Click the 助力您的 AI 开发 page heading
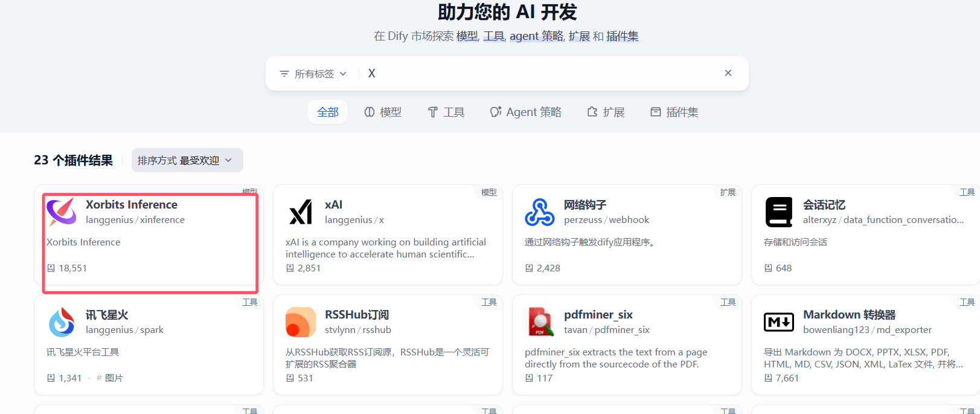The height and width of the screenshot is (414, 980). (507, 12)
